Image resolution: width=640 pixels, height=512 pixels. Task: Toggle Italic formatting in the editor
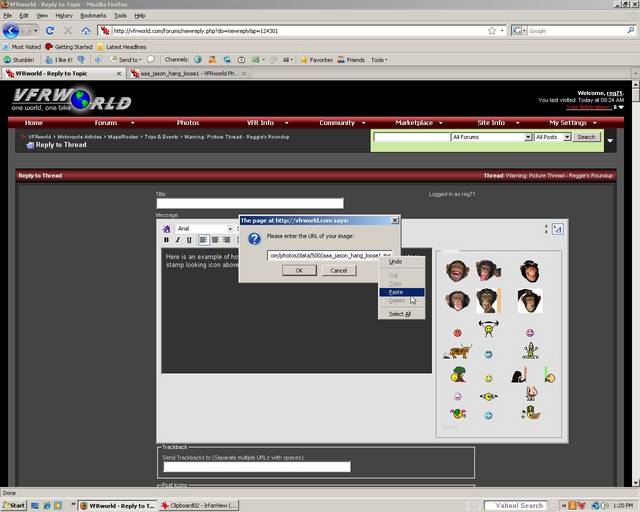[x=177, y=240]
